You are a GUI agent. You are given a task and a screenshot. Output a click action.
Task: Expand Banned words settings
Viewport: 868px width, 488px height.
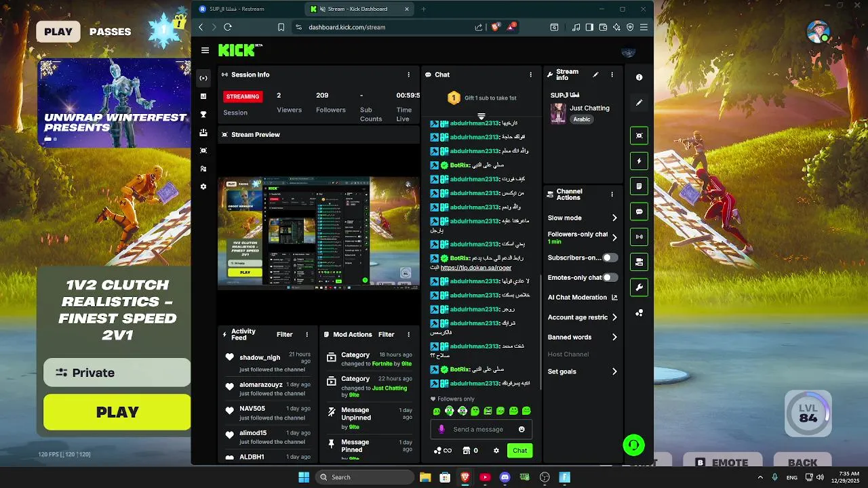(x=614, y=337)
